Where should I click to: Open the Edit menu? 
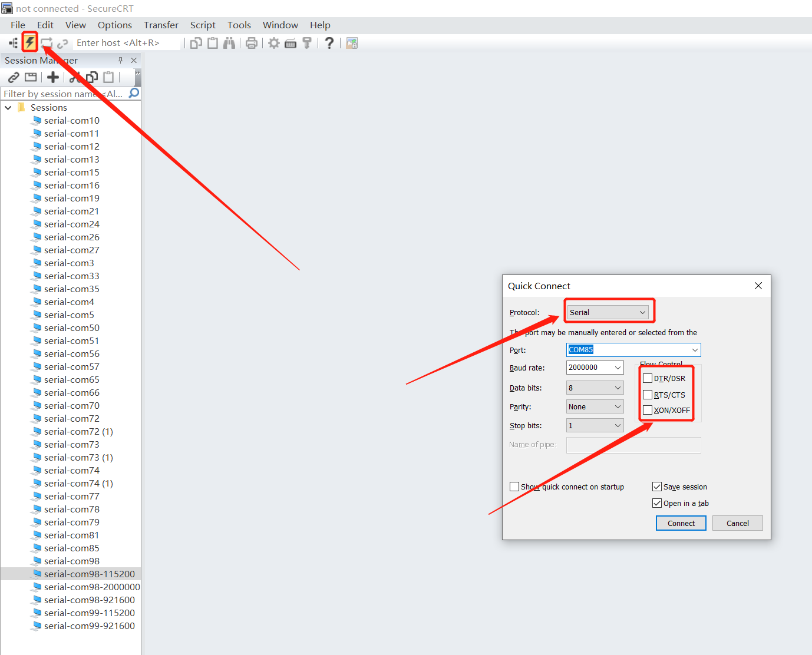coord(45,25)
